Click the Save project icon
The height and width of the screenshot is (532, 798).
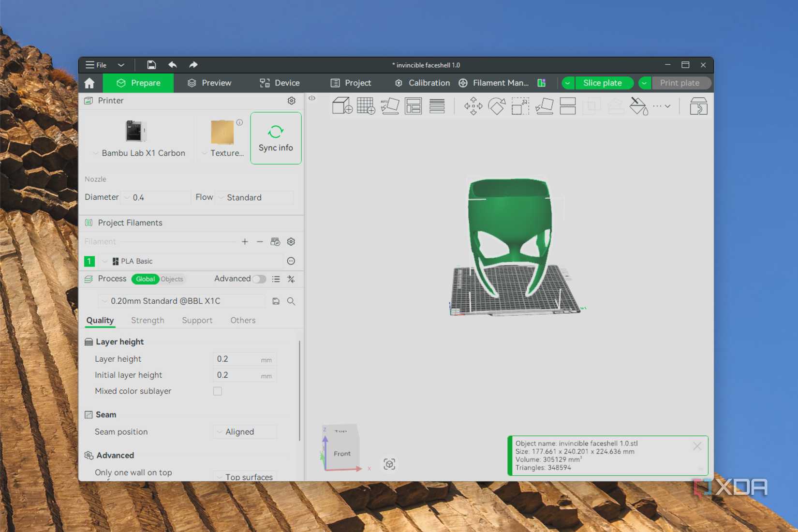(151, 65)
